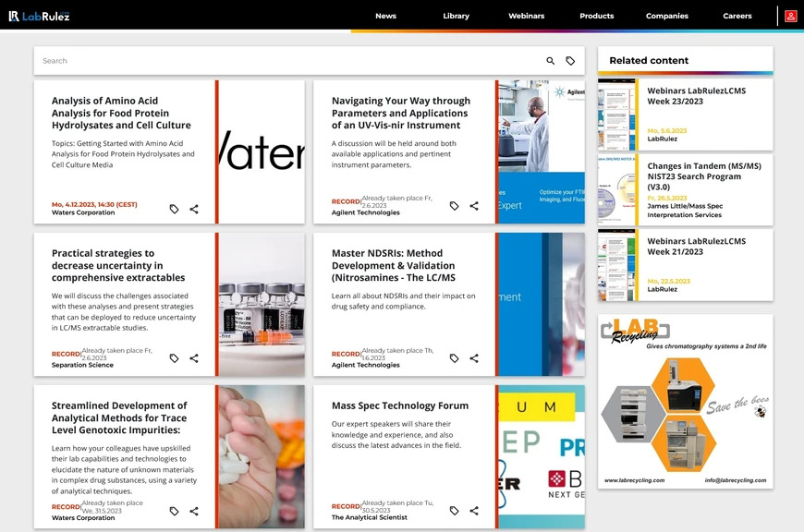Click the user account icon in header

click(x=790, y=16)
